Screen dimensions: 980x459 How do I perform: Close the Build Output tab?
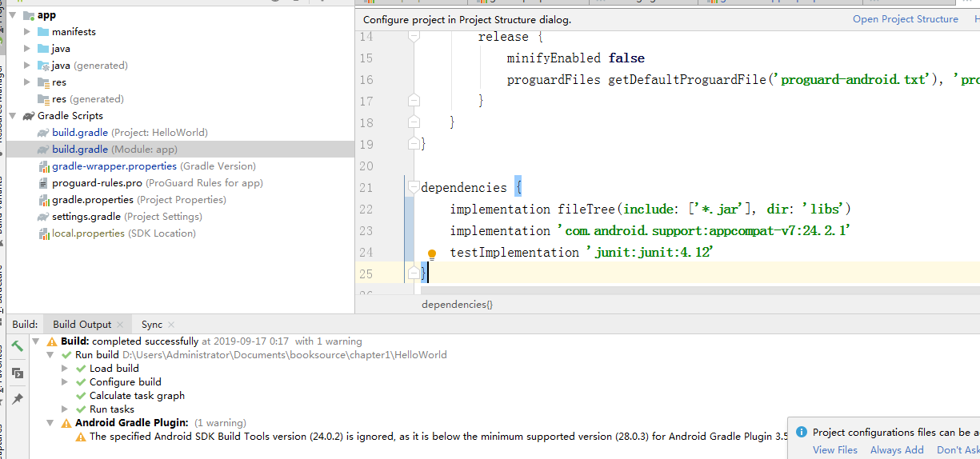(x=120, y=325)
